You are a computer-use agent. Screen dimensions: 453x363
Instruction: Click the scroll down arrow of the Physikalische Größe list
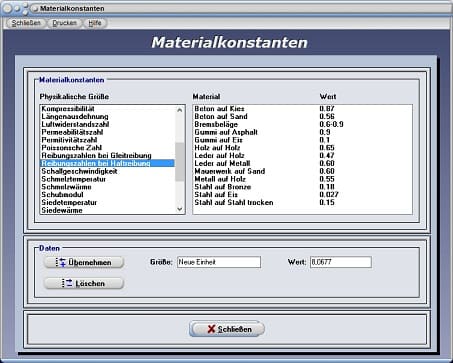coord(180,209)
